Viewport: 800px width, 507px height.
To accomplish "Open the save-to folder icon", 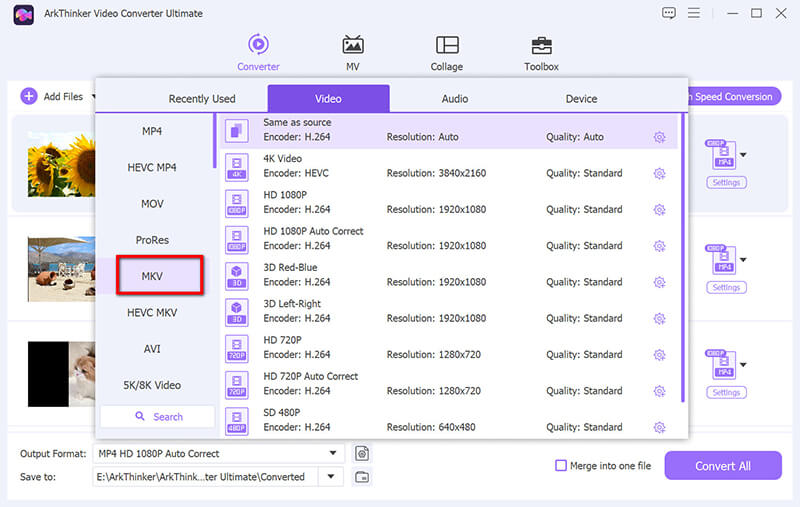I will click(x=362, y=477).
